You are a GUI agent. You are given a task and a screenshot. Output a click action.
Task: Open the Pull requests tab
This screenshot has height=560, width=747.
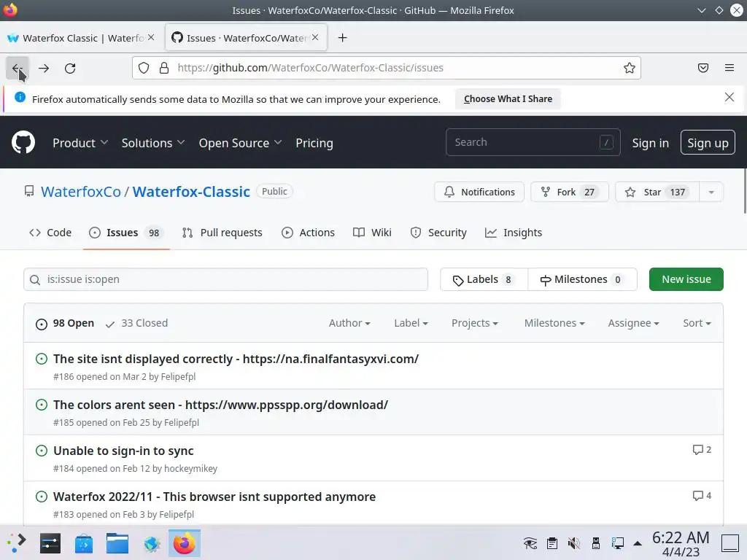(222, 233)
